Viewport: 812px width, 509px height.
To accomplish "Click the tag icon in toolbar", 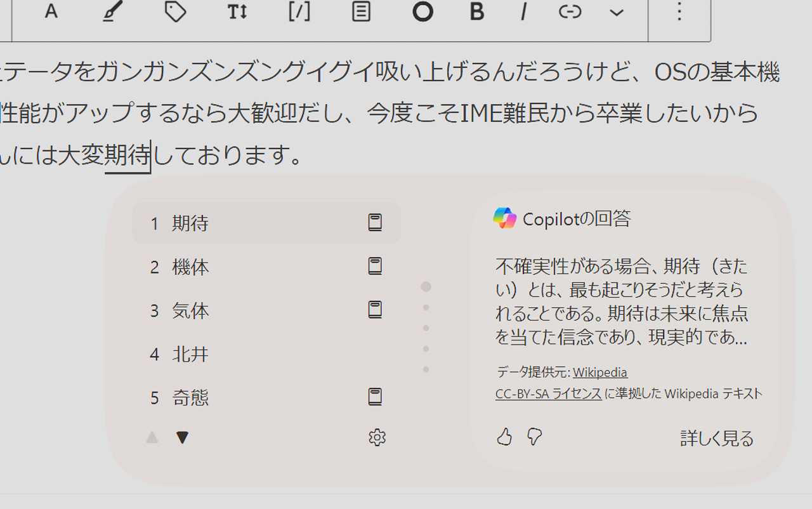I will coord(174,11).
